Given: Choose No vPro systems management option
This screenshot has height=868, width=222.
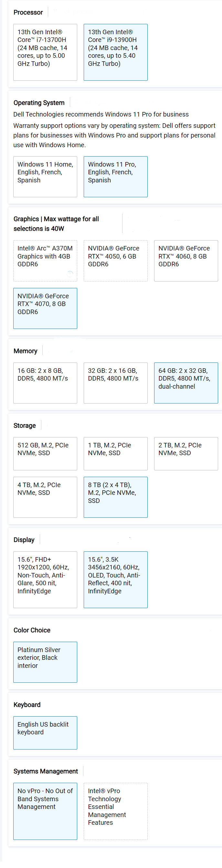Looking at the screenshot, I should [45, 811].
